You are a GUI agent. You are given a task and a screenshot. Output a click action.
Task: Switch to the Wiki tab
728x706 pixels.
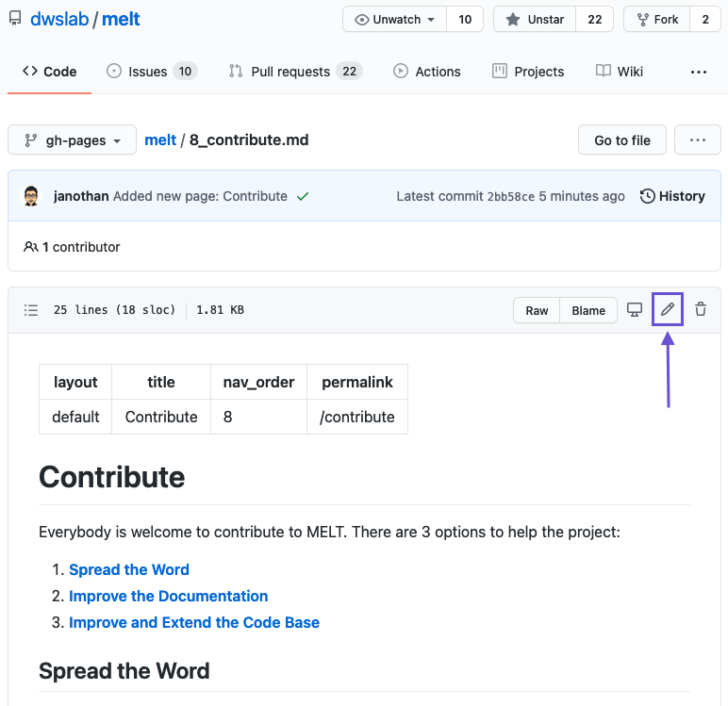(x=620, y=72)
